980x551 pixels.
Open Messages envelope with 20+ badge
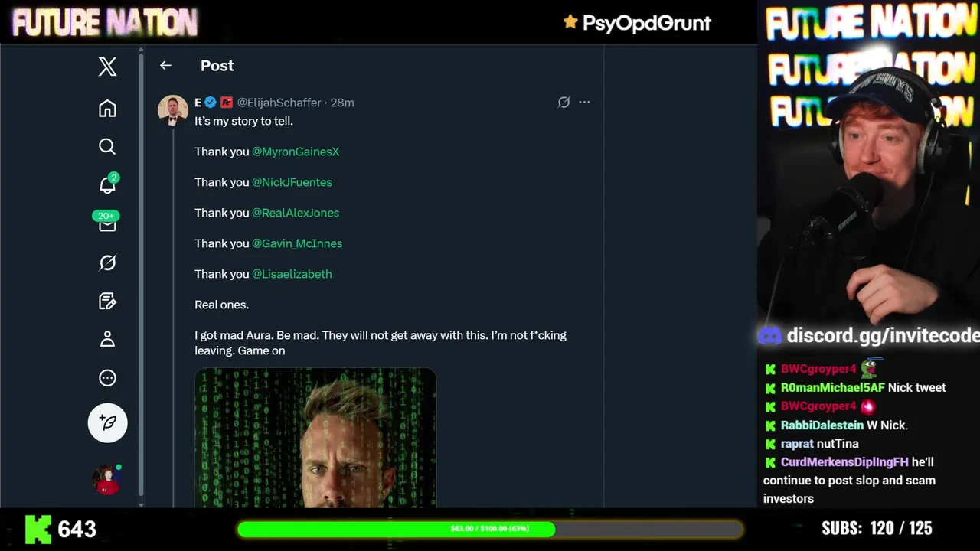point(106,223)
